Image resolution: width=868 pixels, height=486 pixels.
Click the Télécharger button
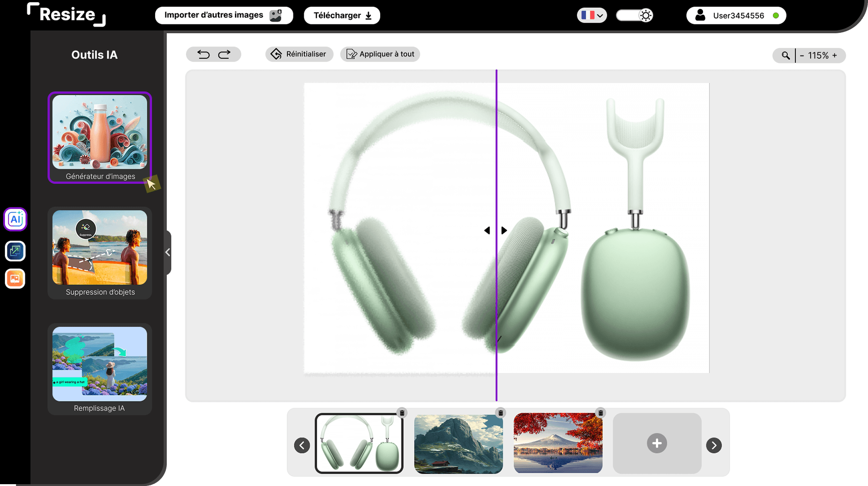click(342, 15)
